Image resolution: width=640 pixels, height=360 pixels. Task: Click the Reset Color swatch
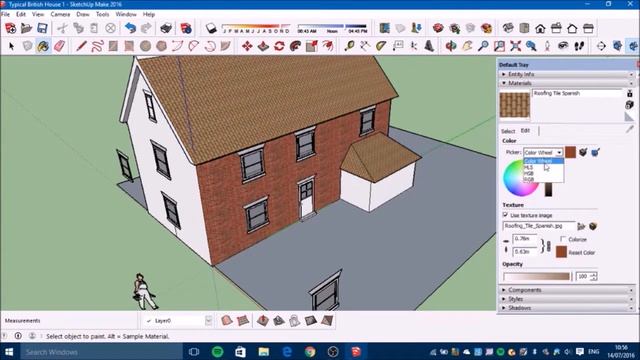click(x=561, y=252)
